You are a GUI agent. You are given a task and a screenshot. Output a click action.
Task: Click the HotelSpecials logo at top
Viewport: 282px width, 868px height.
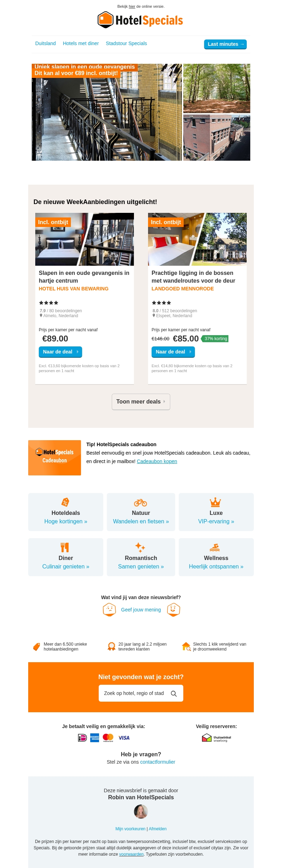click(140, 20)
